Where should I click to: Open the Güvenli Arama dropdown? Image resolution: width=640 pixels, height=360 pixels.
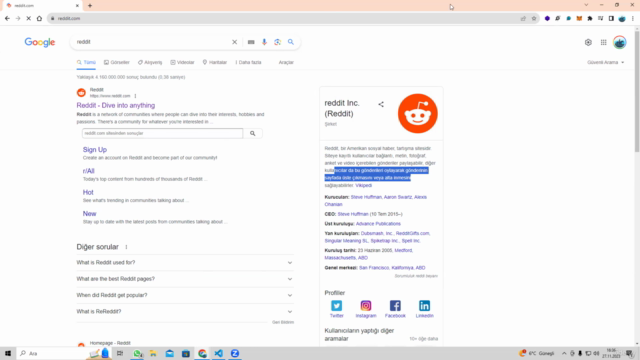pos(606,62)
